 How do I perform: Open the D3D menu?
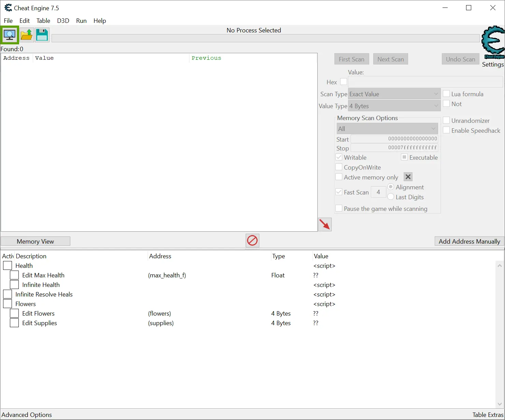pyautogui.click(x=63, y=21)
